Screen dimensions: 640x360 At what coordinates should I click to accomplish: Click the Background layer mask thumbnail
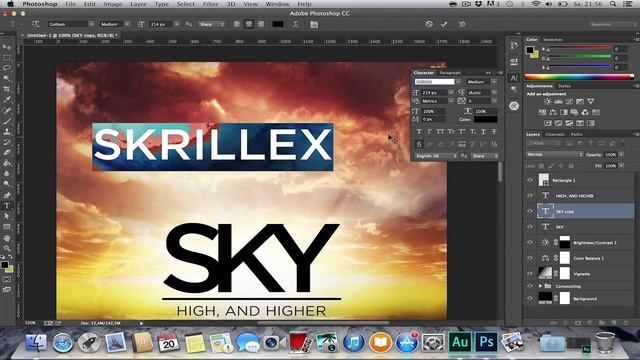tap(564, 298)
